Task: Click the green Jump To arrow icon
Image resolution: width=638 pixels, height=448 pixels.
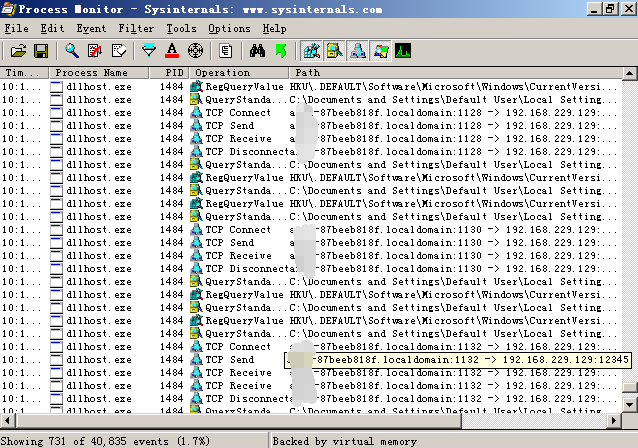Action: point(280,50)
